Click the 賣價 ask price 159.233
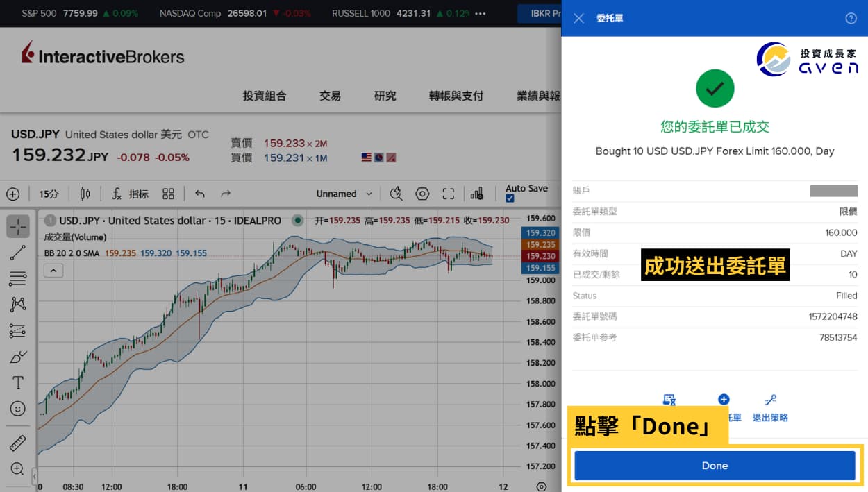 [284, 144]
